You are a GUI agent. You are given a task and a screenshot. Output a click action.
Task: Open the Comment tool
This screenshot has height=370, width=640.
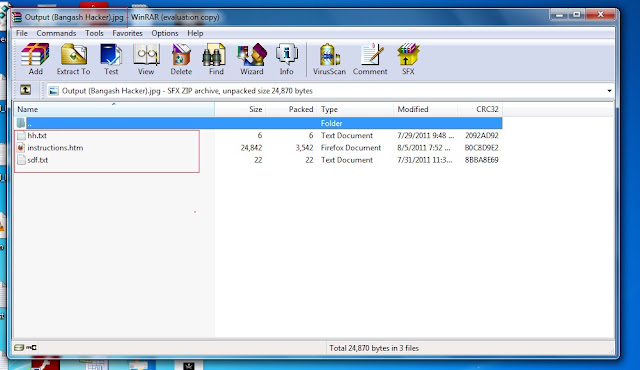click(x=370, y=59)
